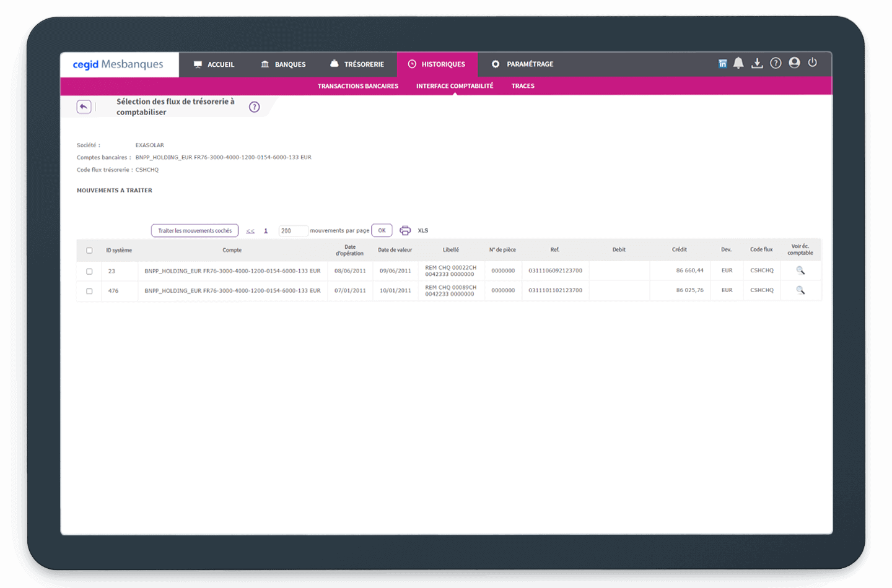Click the download icon in the header
The image size is (892, 588).
coord(757,63)
